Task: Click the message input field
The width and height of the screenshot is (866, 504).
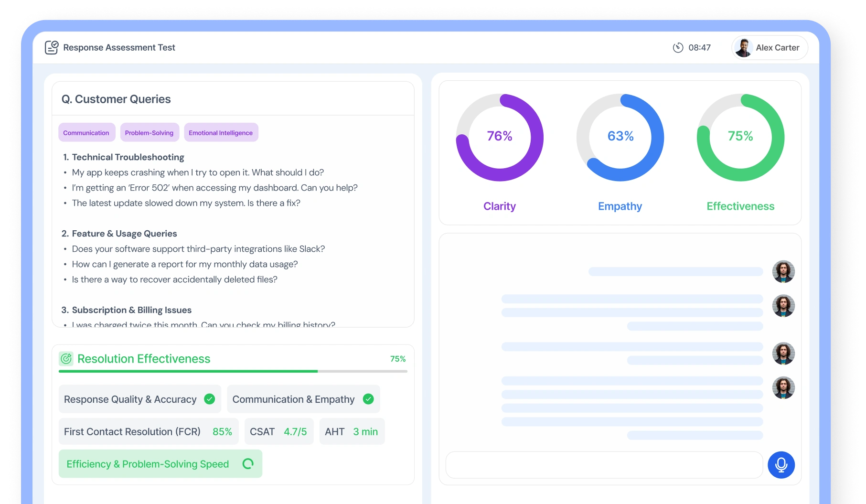Action: click(x=604, y=465)
